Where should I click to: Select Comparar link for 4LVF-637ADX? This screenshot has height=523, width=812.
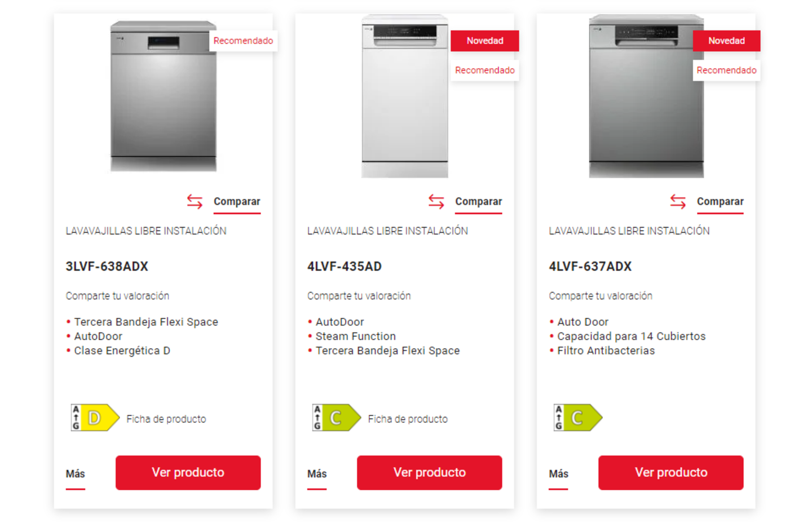click(x=720, y=202)
